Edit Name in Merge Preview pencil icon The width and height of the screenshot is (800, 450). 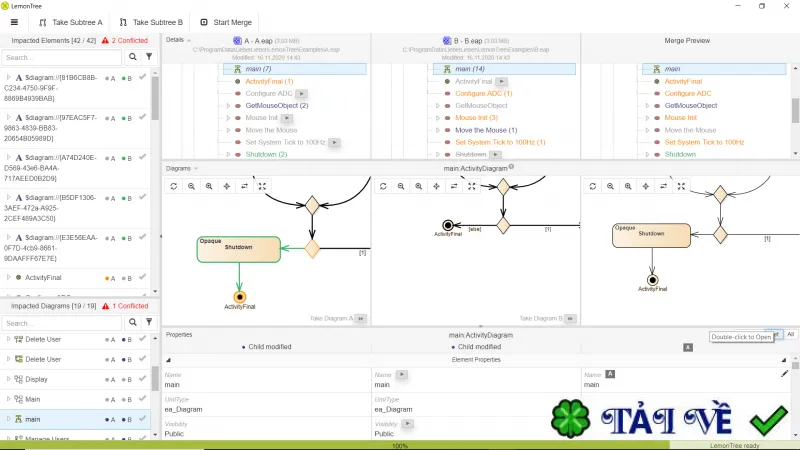(x=784, y=374)
